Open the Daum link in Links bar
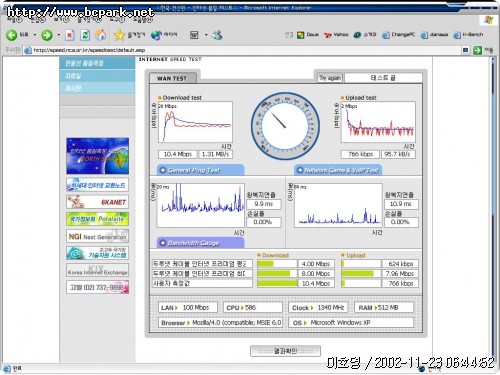The image size is (500, 375). coord(308,35)
